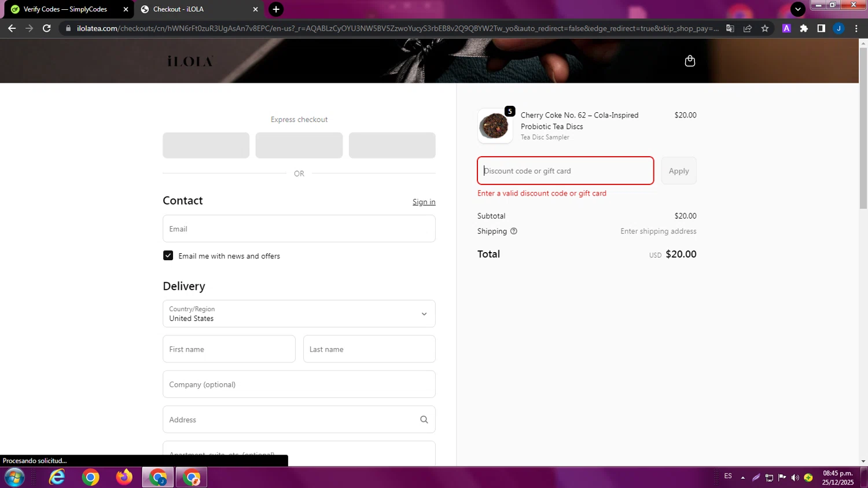Click the Company (optional) field

299,385
